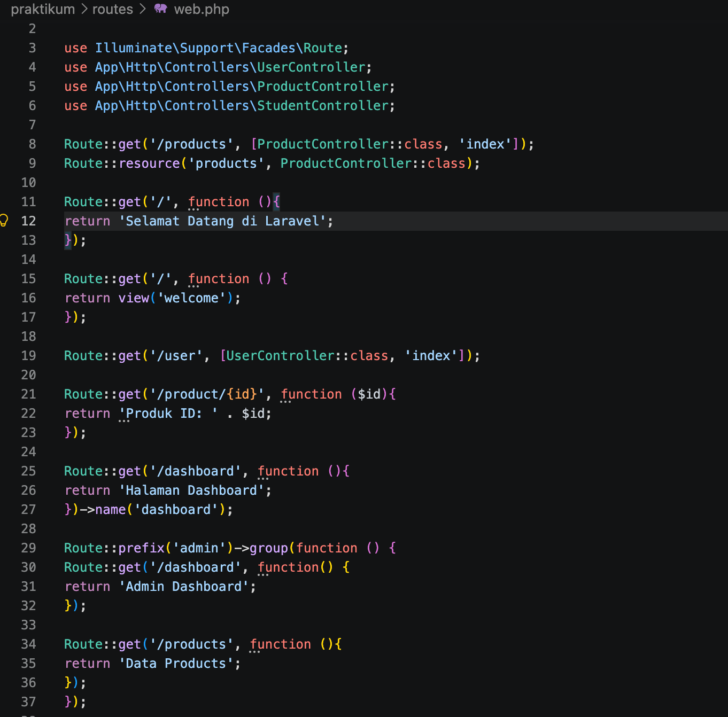The image size is (728, 717).
Task: Click the '/product/{id}' route string
Action: click(x=207, y=394)
